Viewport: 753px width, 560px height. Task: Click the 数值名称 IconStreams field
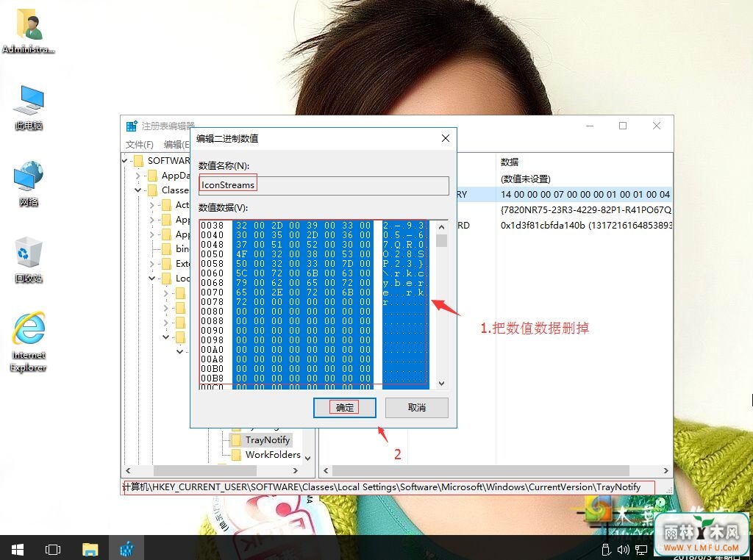[324, 185]
